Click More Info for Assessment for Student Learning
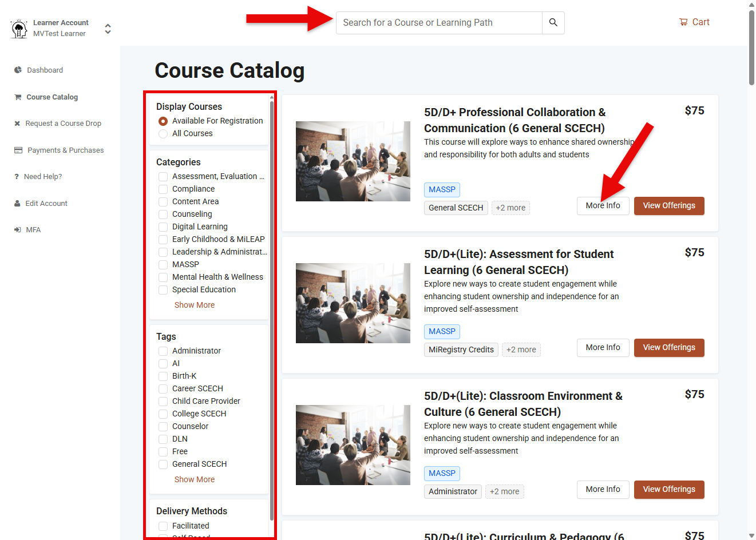 (x=603, y=348)
